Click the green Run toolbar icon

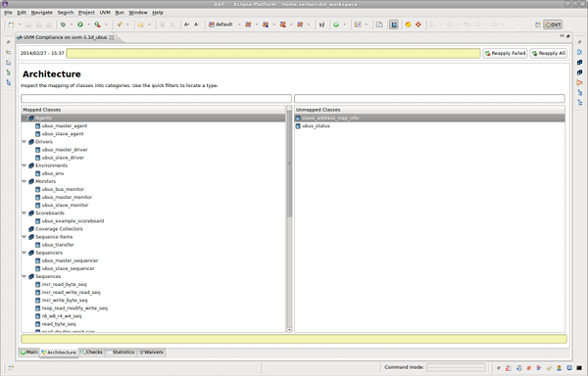click(x=80, y=24)
